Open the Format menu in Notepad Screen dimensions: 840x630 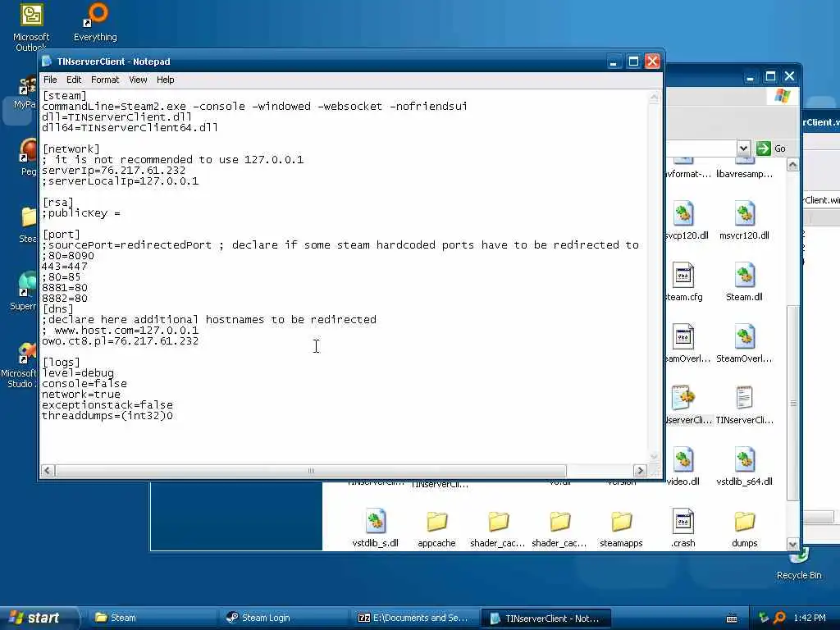[105, 80]
